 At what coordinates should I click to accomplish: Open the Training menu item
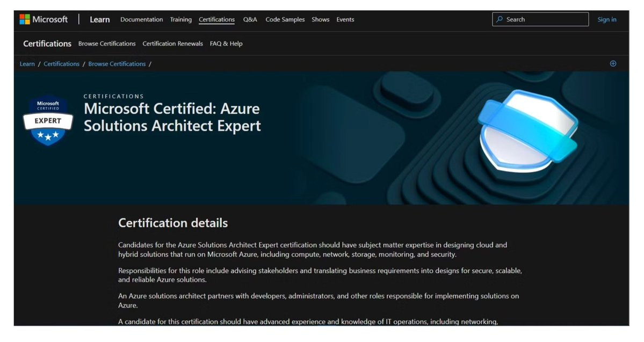pyautogui.click(x=180, y=19)
